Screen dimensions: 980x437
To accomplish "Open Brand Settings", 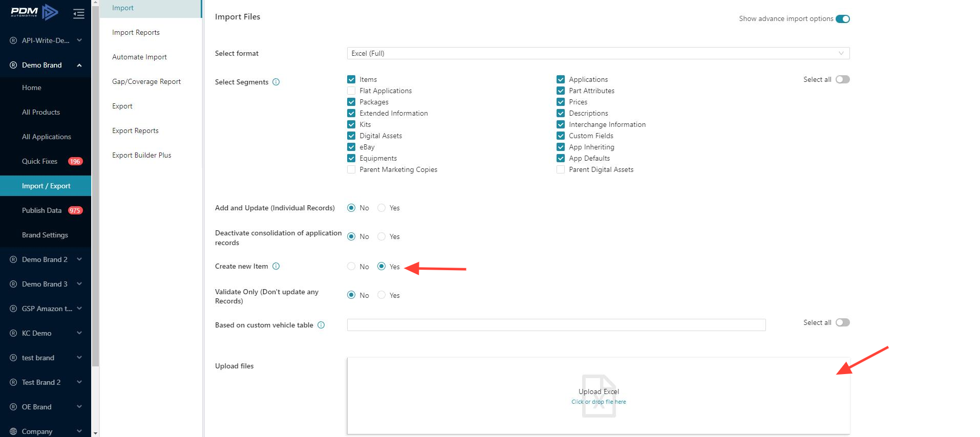I will point(45,235).
